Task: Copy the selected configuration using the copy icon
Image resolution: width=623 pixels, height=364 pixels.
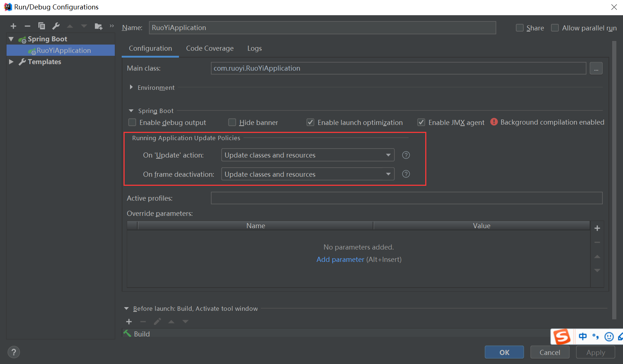Action: pyautogui.click(x=42, y=26)
